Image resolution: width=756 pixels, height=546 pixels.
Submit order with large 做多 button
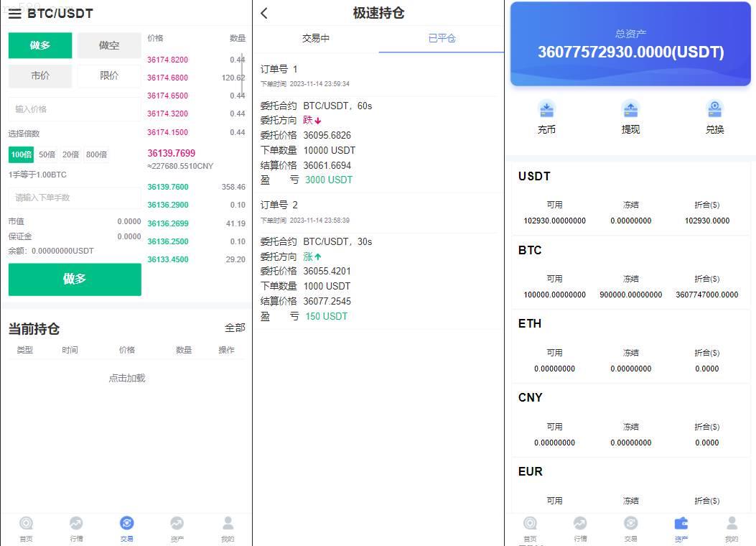(x=75, y=279)
